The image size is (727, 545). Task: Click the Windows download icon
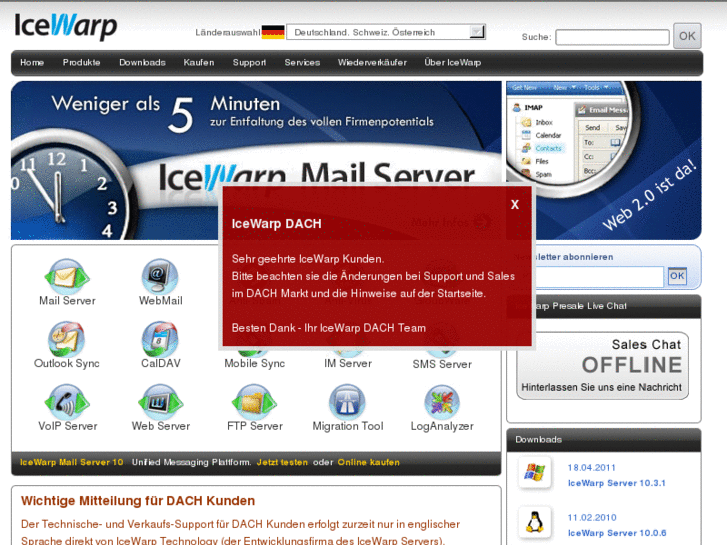coord(535,473)
